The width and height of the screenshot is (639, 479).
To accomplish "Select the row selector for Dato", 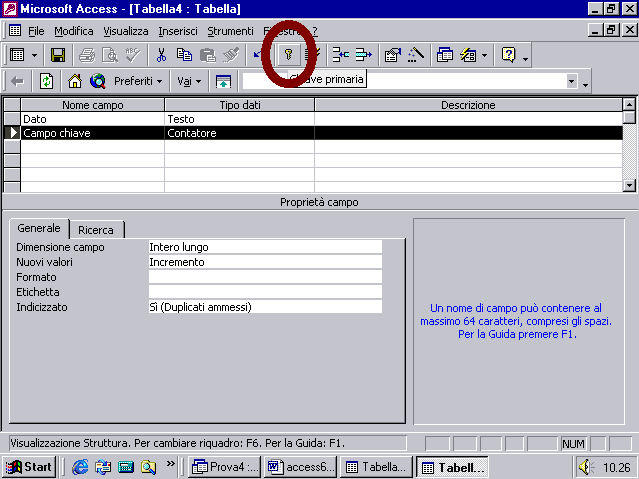I will click(12, 119).
